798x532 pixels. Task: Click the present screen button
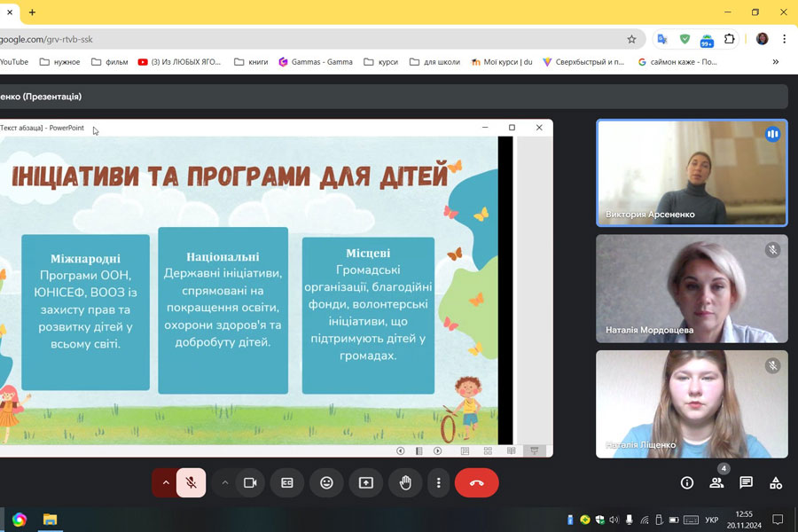365,482
